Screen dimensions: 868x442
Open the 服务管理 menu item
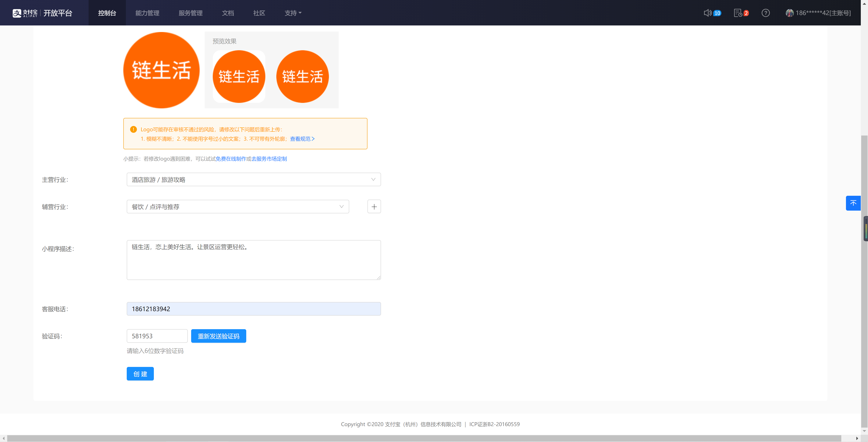tap(190, 13)
